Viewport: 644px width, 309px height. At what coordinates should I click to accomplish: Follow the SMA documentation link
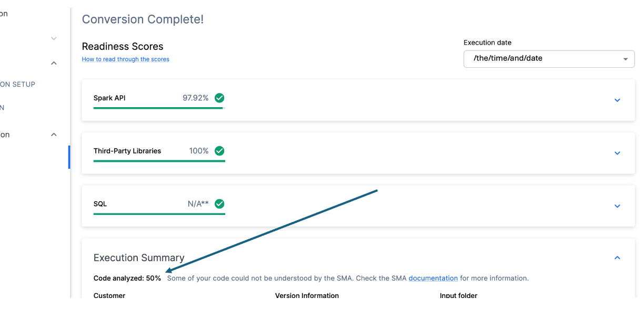pyautogui.click(x=433, y=278)
